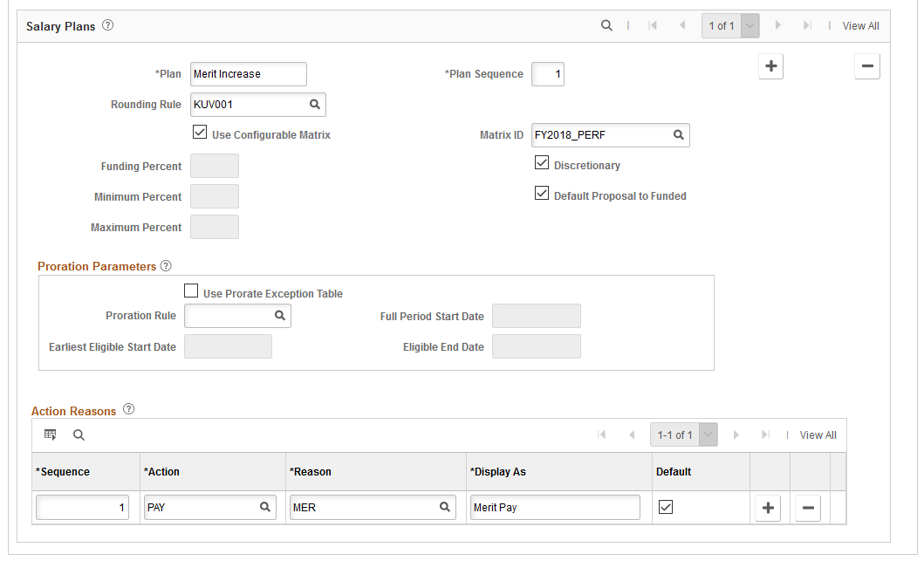
Task: Delete the Merit Pay action reason row
Action: point(808,508)
